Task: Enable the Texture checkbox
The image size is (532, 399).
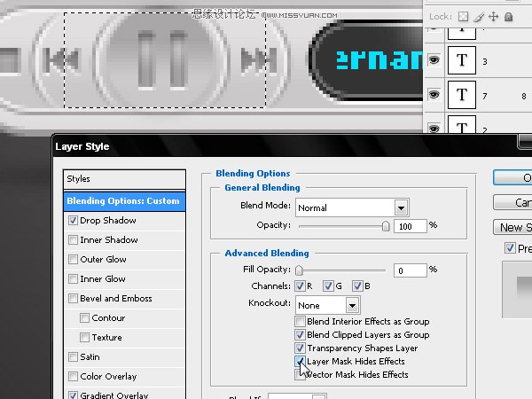Action: 84,337
